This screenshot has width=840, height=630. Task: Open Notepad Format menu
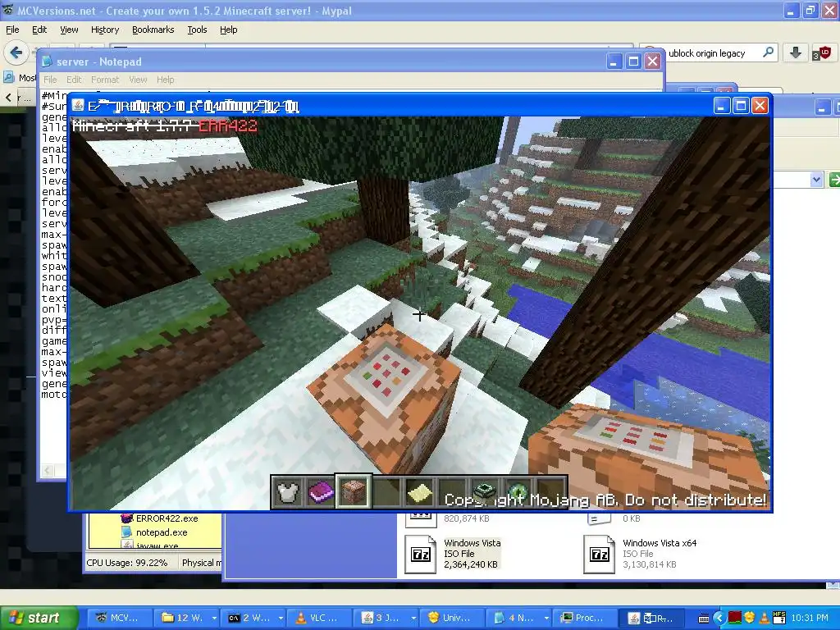tap(105, 80)
